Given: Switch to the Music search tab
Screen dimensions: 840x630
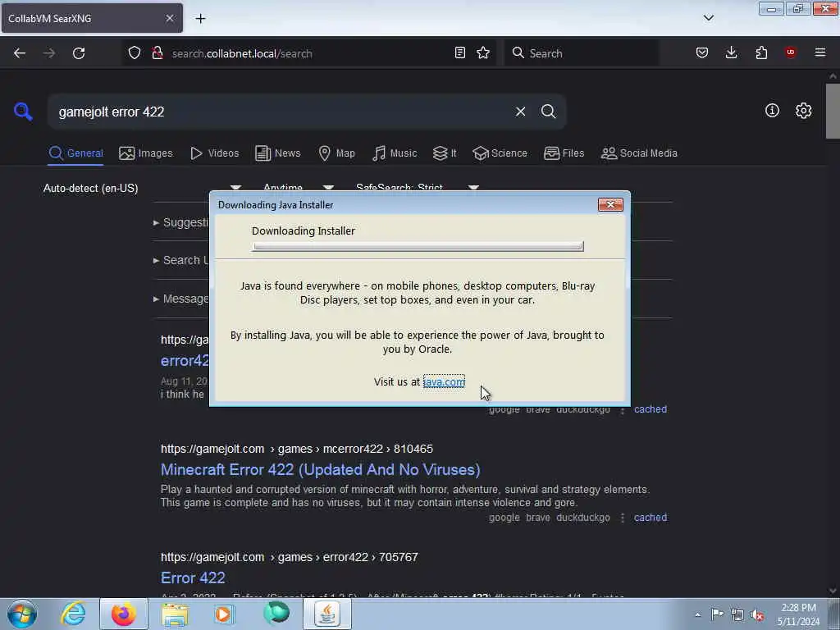Looking at the screenshot, I should pos(395,153).
